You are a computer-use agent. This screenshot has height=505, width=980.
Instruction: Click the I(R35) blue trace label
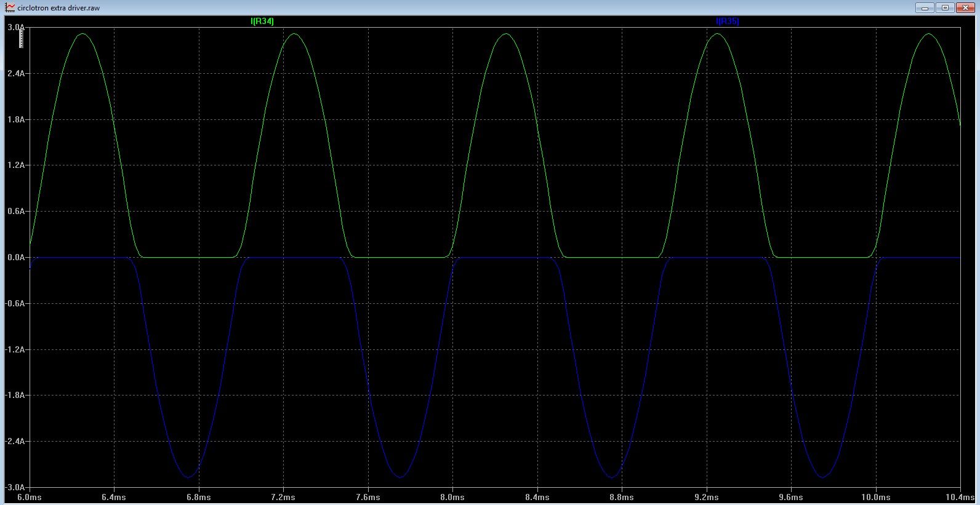728,22
